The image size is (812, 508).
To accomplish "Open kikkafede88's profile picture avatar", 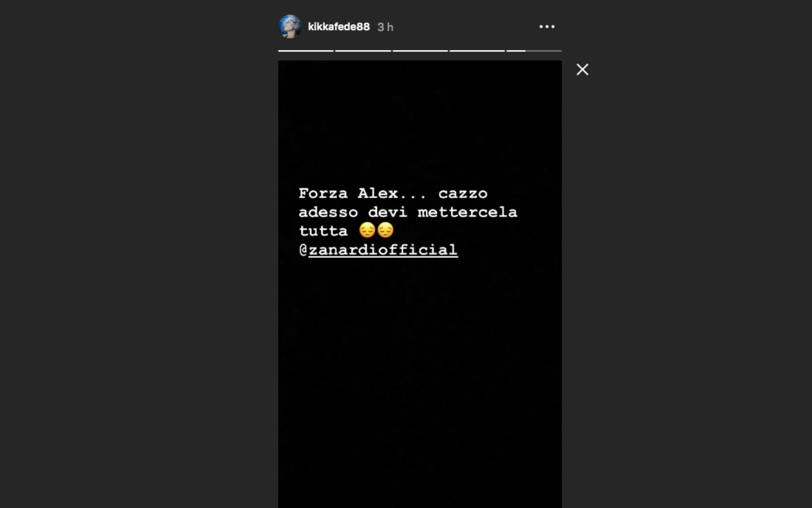I will [290, 27].
